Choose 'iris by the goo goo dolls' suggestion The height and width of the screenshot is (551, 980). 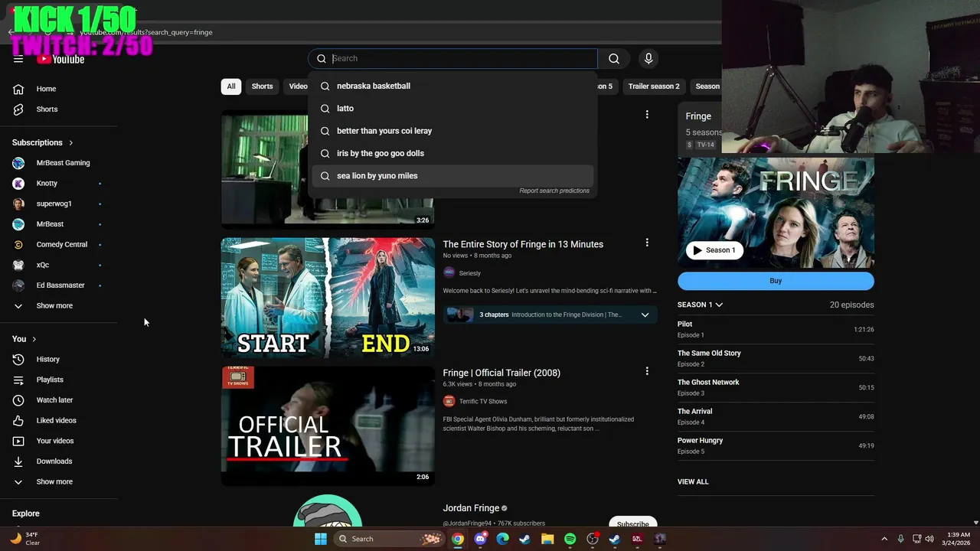pyautogui.click(x=453, y=153)
